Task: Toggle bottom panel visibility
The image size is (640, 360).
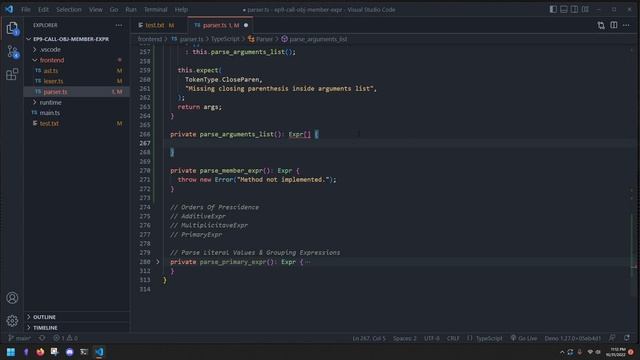Action: point(564,9)
